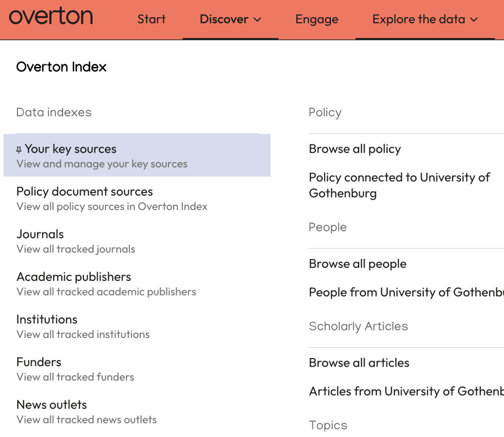Choose Browse all people
The height and width of the screenshot is (437, 504).
[357, 264]
